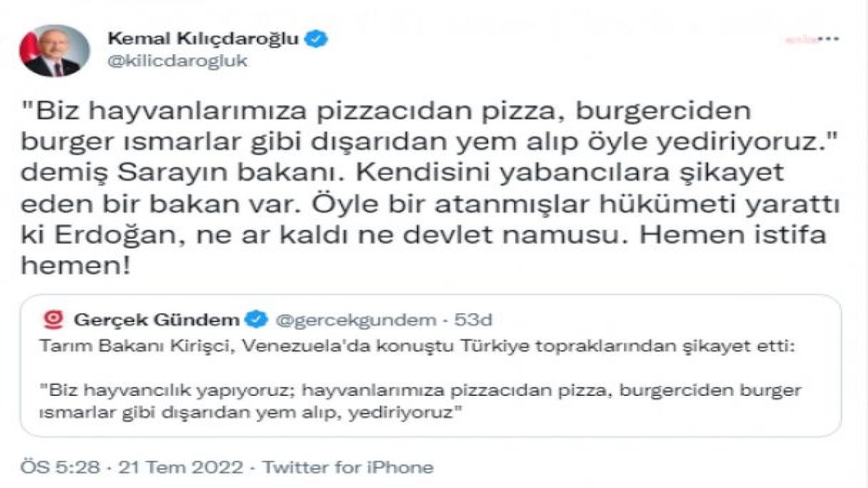Viewport: 868px width, 488px height.
Task: Open Kemal Kılıçdaroğlu's profile photo
Action: 54,51
